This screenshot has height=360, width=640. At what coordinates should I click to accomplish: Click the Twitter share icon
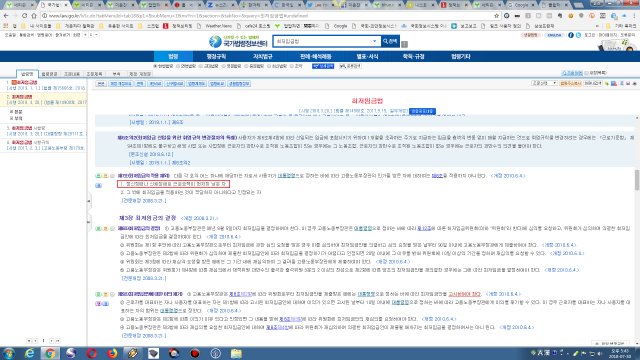click(578, 35)
